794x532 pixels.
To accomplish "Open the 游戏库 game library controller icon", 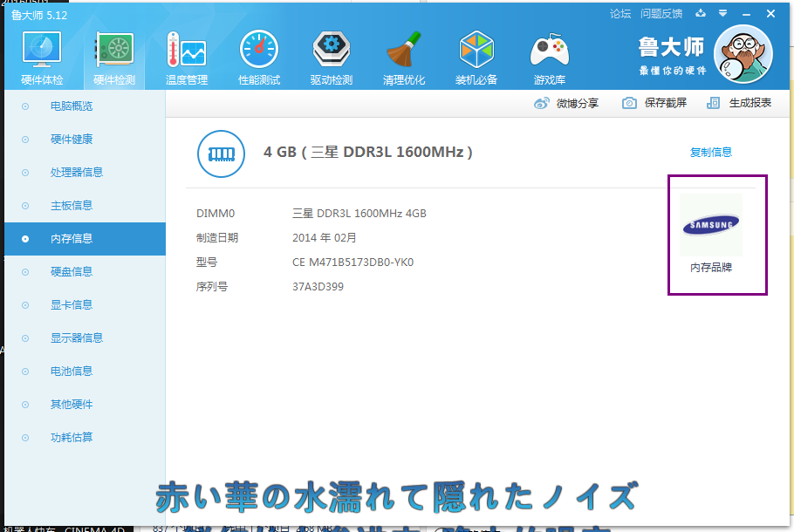I will 550,58.
